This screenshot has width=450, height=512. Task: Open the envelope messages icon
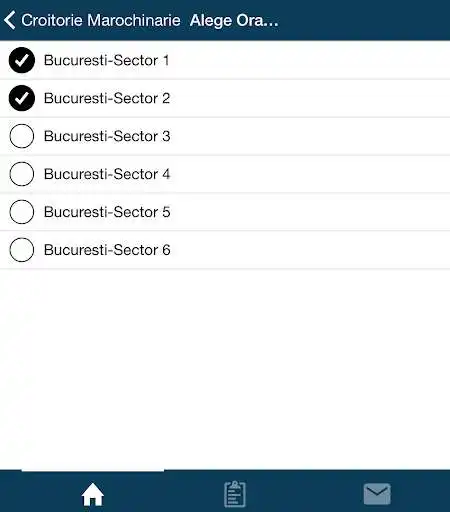[377, 494]
